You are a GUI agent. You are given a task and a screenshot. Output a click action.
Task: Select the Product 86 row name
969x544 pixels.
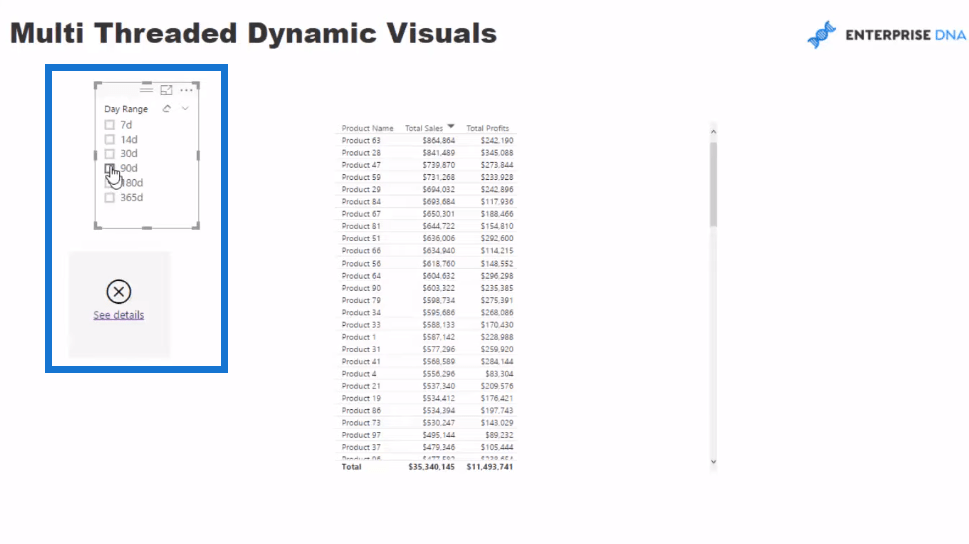click(x=361, y=410)
